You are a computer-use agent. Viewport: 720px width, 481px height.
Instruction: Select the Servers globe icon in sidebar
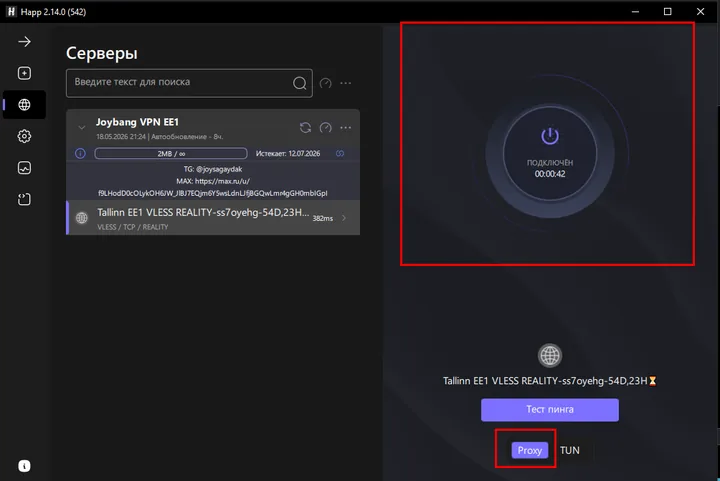(x=24, y=105)
